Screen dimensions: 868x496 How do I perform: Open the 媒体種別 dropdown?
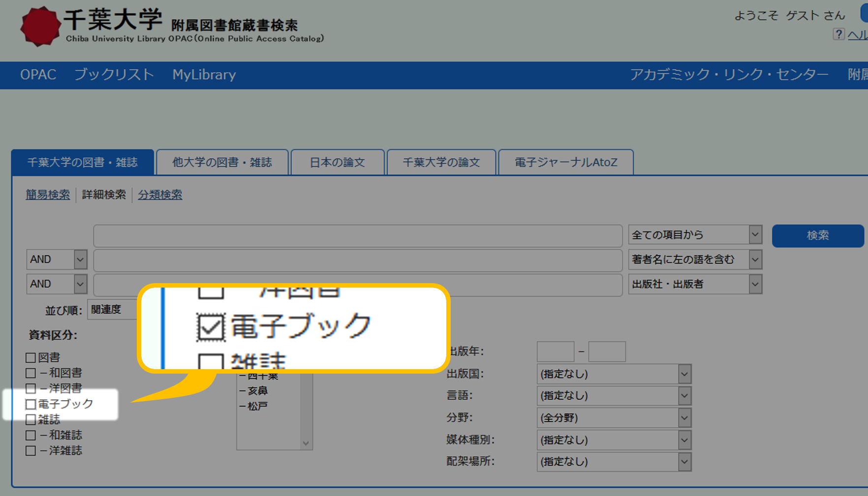click(614, 440)
